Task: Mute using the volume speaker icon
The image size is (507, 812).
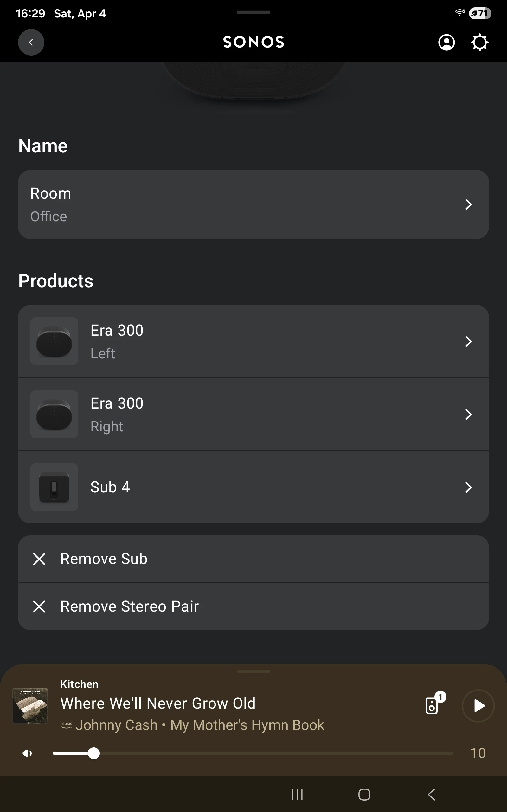Action: point(27,754)
